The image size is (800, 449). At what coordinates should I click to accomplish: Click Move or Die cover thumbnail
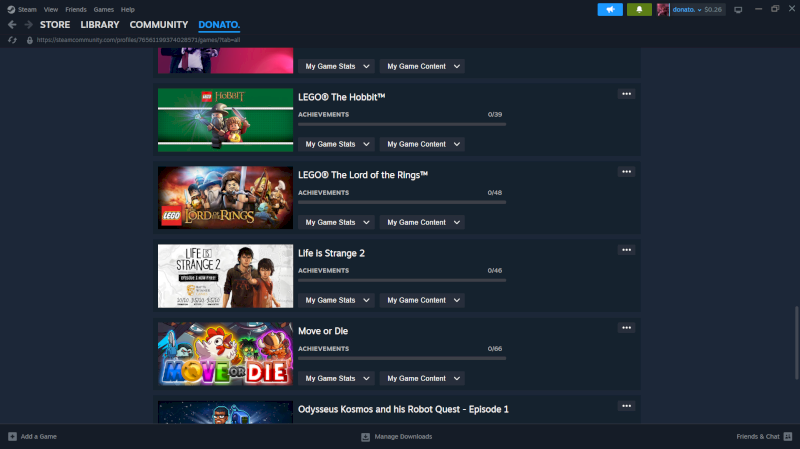[x=226, y=354]
